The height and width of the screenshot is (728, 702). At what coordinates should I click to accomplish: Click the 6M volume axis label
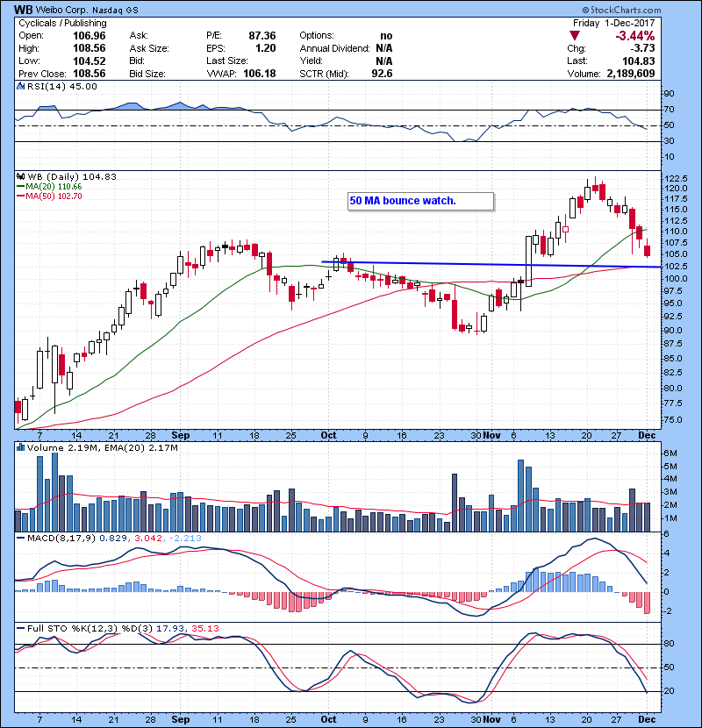coord(670,453)
